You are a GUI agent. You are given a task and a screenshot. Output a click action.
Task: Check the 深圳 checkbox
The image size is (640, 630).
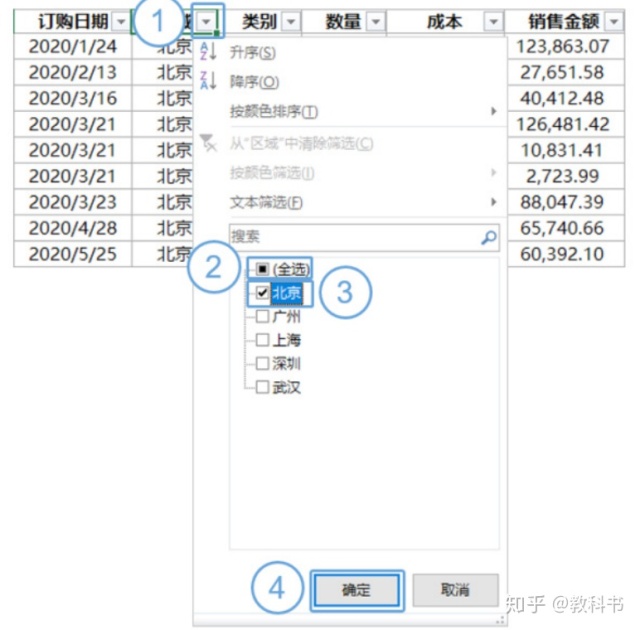click(262, 363)
